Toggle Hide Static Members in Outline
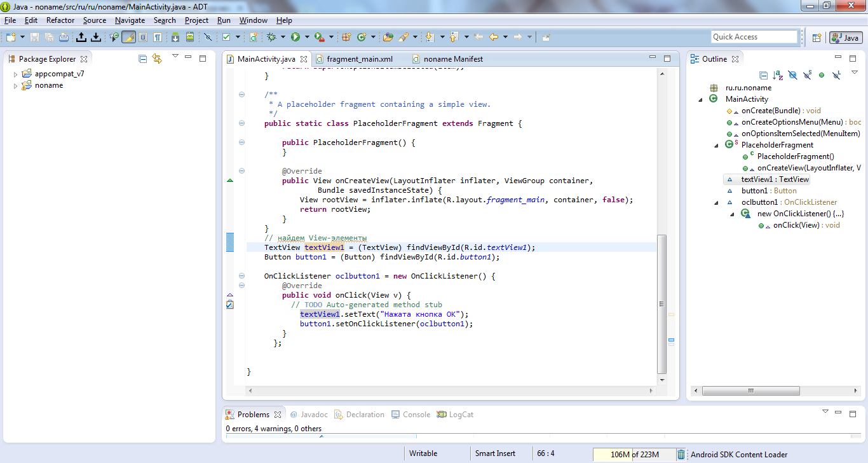This screenshot has height=463, width=868. click(x=807, y=75)
